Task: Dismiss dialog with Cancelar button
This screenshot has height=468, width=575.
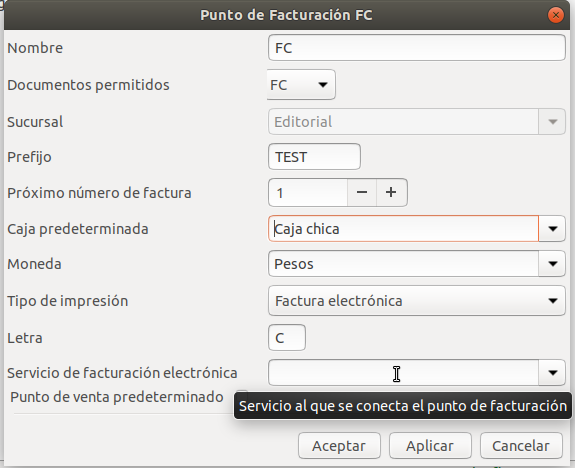Action: pos(521,446)
